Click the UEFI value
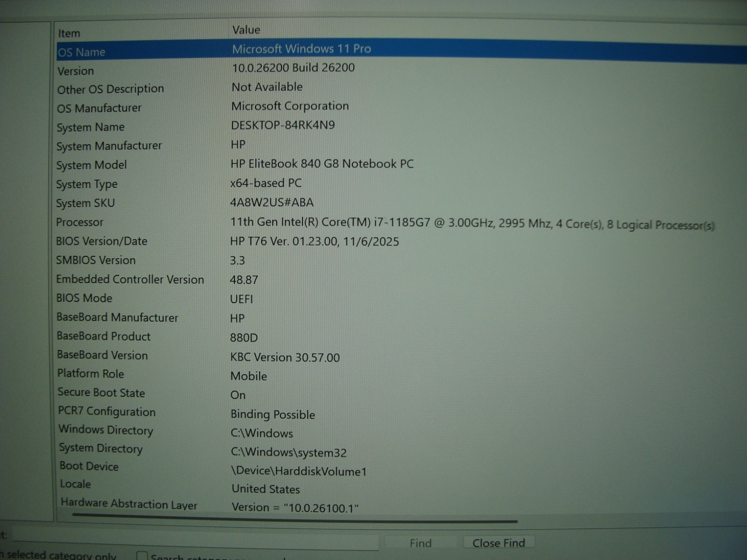The width and height of the screenshot is (747, 560). pos(241,299)
